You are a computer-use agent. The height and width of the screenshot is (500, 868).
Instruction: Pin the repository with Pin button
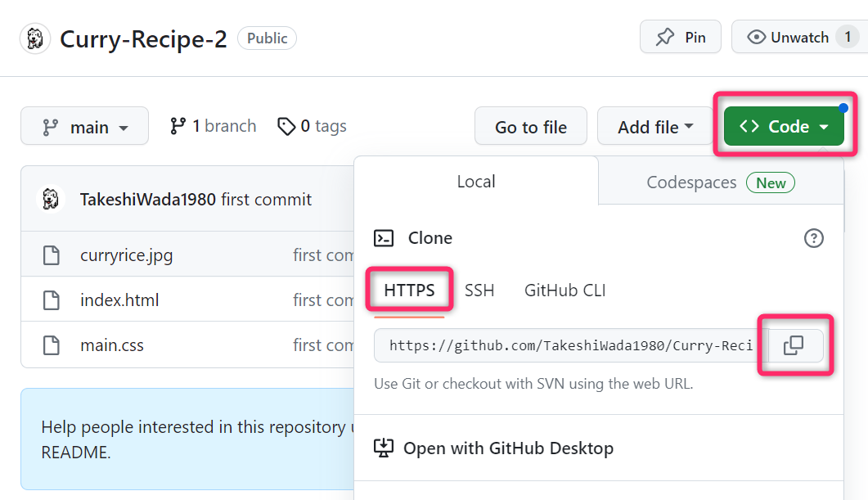(681, 38)
